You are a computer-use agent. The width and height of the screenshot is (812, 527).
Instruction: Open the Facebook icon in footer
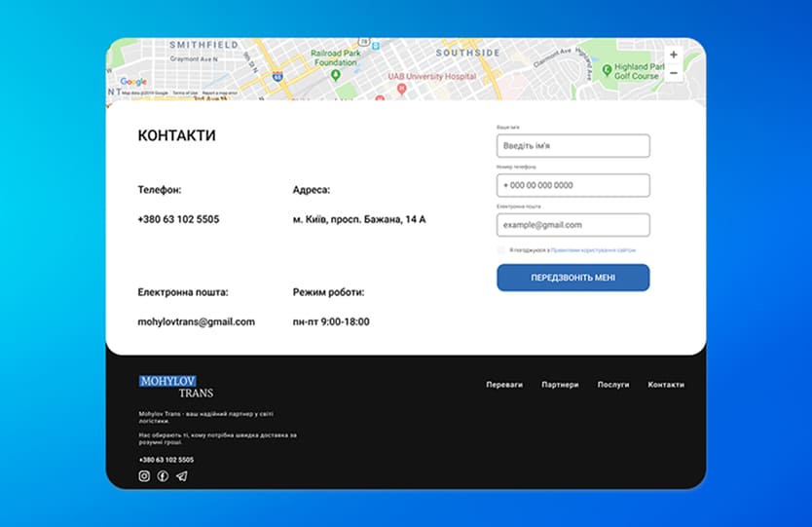(x=163, y=476)
